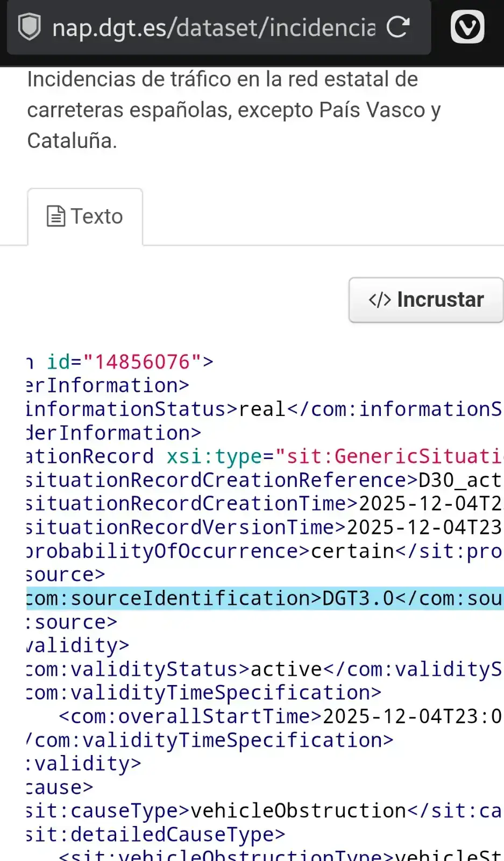
Task: Switch to the Texto tab
Action: tap(85, 217)
